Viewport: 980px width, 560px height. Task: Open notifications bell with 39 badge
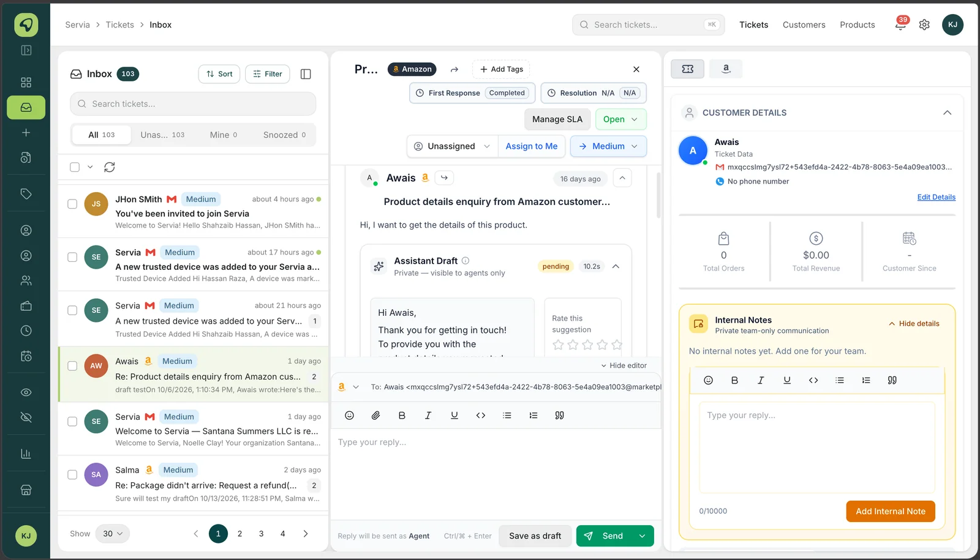[900, 24]
